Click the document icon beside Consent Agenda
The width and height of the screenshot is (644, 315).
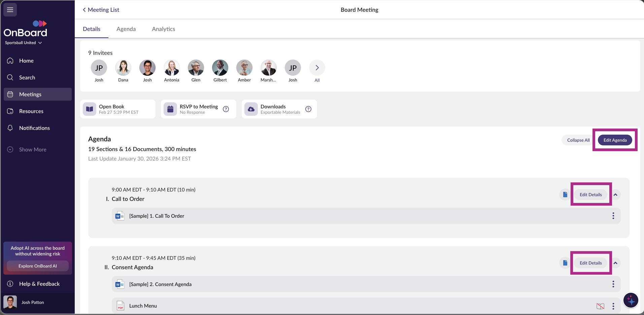565,263
